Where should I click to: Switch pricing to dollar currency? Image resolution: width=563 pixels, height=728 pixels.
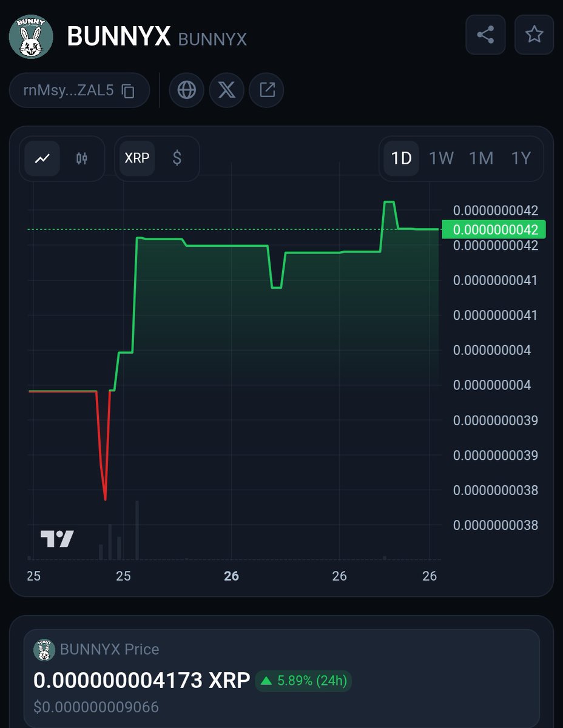[x=177, y=158]
